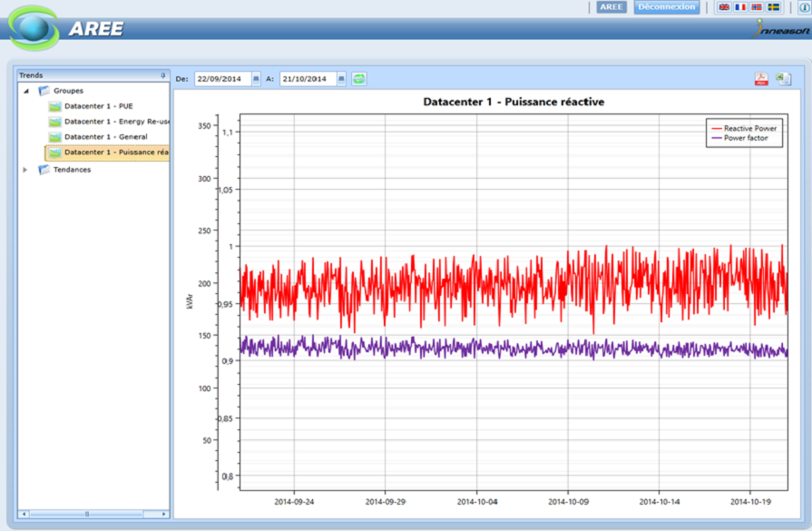Switch language to French flag
Image resolution: width=812 pixels, height=531 pixels.
coord(740,7)
